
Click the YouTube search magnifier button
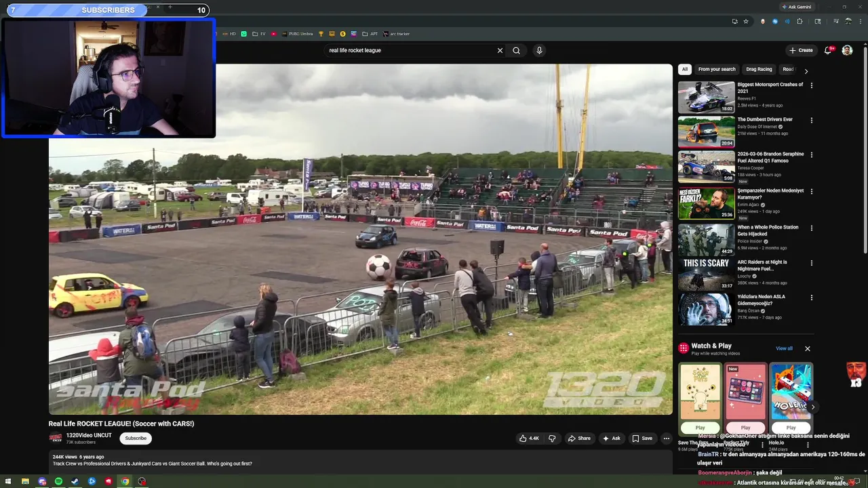pos(516,50)
